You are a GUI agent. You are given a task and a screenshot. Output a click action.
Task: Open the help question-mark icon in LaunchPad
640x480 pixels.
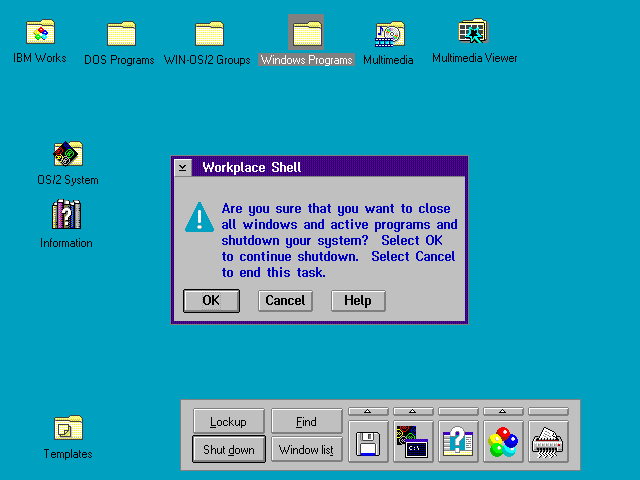click(458, 442)
